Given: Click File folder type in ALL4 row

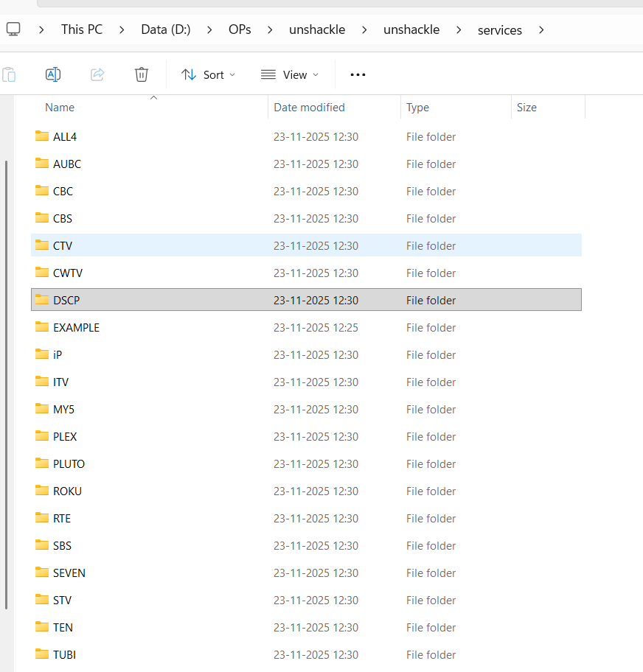Looking at the screenshot, I should pos(431,137).
